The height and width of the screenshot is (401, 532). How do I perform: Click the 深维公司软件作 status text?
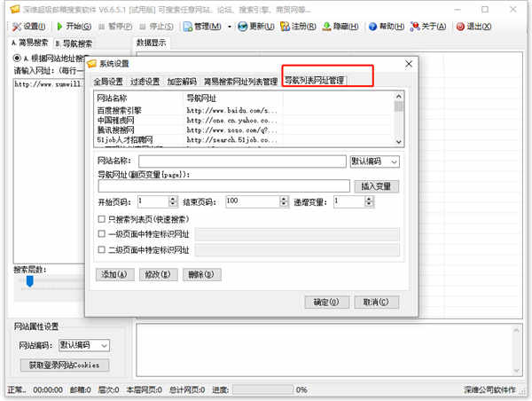(x=490, y=389)
